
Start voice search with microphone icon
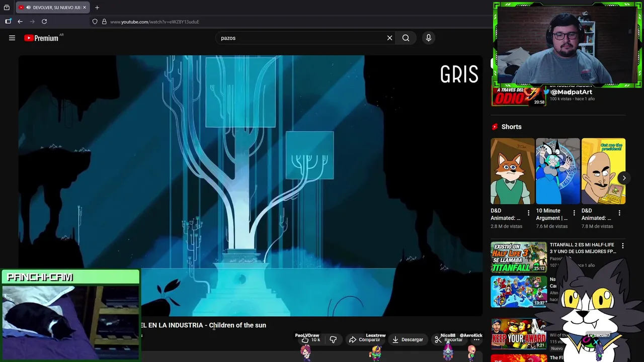(429, 38)
